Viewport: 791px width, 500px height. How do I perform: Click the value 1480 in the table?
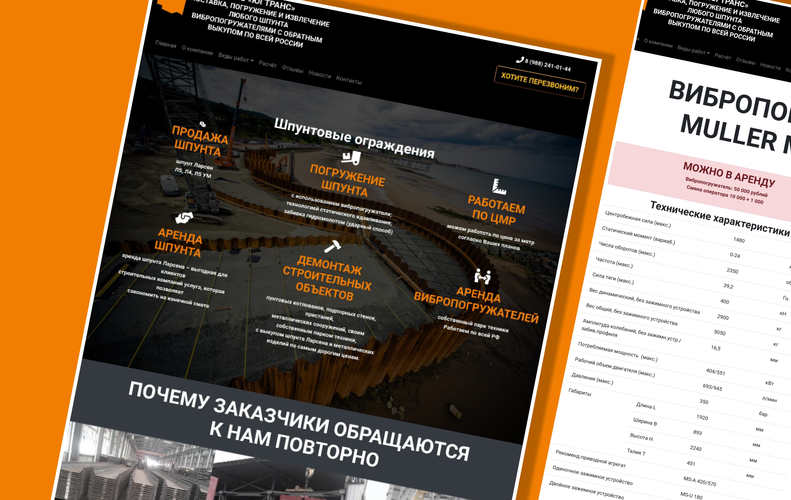coord(739,240)
